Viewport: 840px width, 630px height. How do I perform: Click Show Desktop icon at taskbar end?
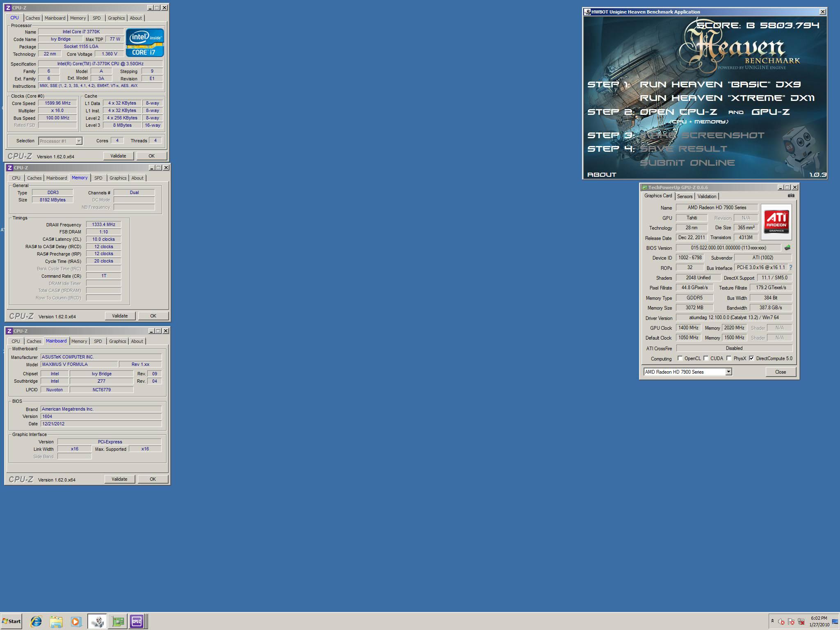tap(835, 622)
